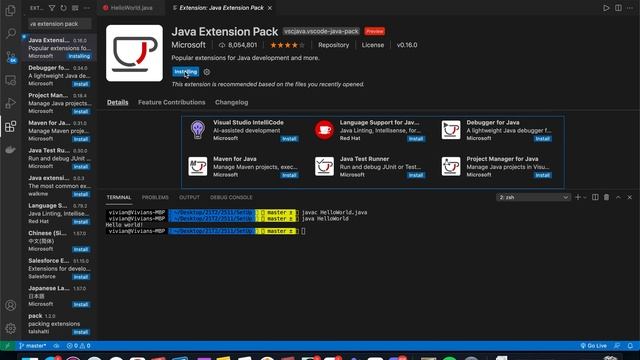640x360 pixels.
Task: Click the extension settings gear next to Installing
Action: (207, 72)
